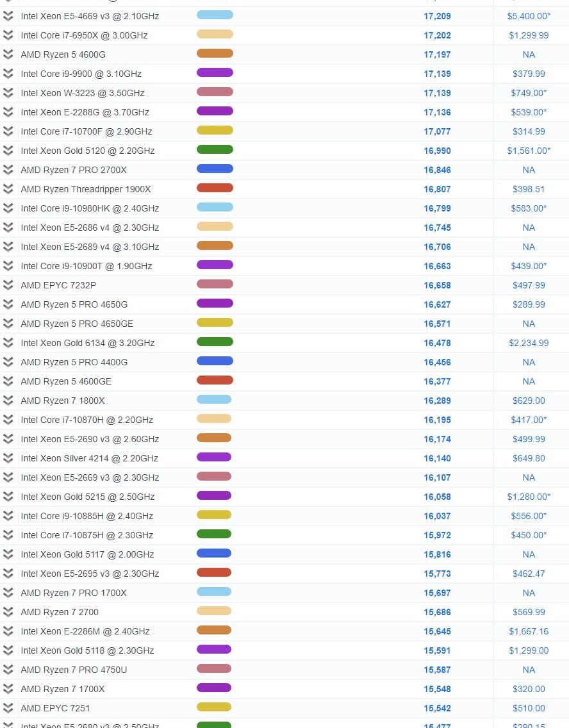The height and width of the screenshot is (728, 569).
Task: Click the $1,299.99 price for Core i7-6950X
Action: point(529,35)
